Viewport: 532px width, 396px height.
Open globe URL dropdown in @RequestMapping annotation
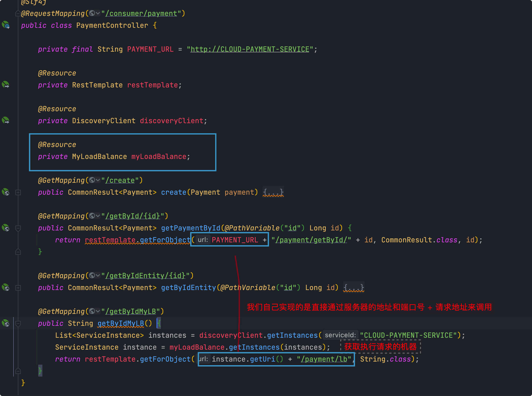(94, 13)
